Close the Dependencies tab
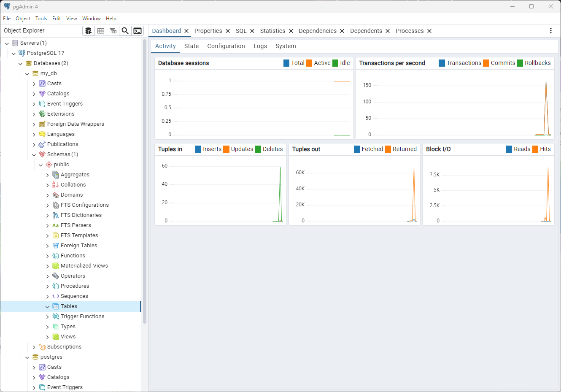 coord(342,31)
